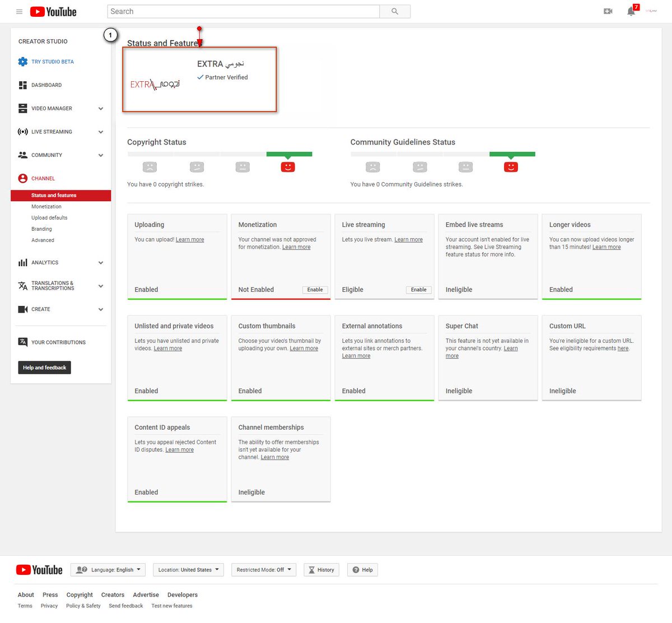Image resolution: width=672 pixels, height=623 pixels.
Task: Click the Video Manager icon
Action: 23,108
